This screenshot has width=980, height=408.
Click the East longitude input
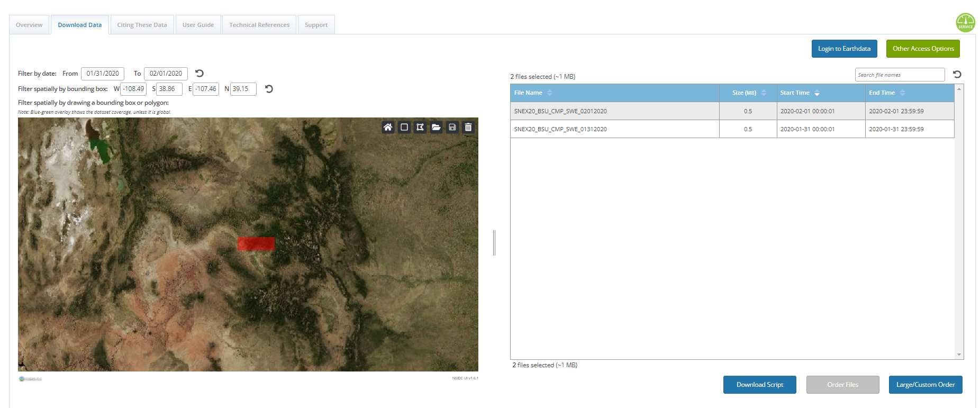(206, 89)
